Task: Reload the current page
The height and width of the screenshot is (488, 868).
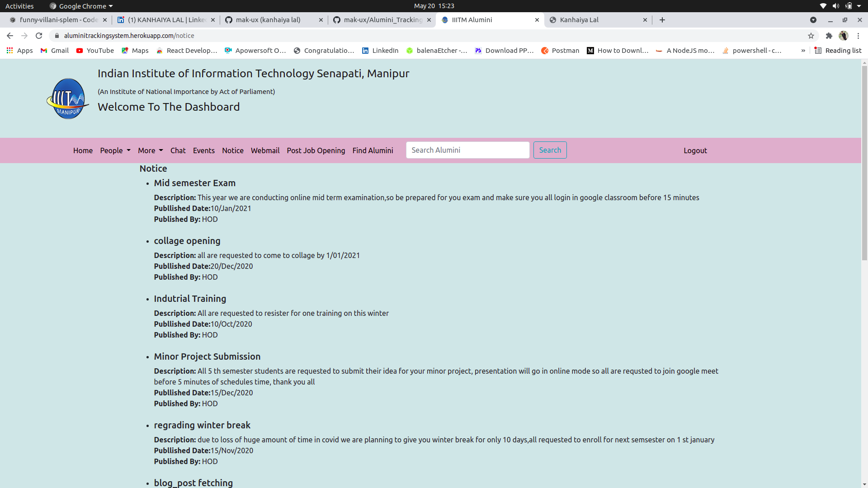Action: [x=39, y=35]
